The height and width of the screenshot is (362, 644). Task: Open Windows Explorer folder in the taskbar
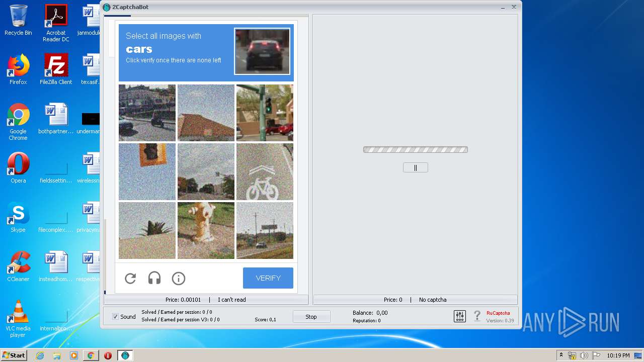coord(57,355)
